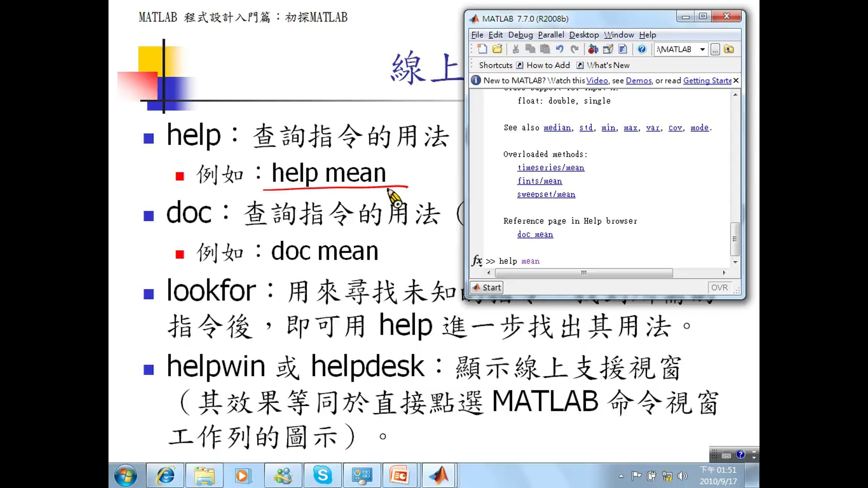Click the timeseries/mean link
Viewport: 868px width, 488px height.
[551, 168]
